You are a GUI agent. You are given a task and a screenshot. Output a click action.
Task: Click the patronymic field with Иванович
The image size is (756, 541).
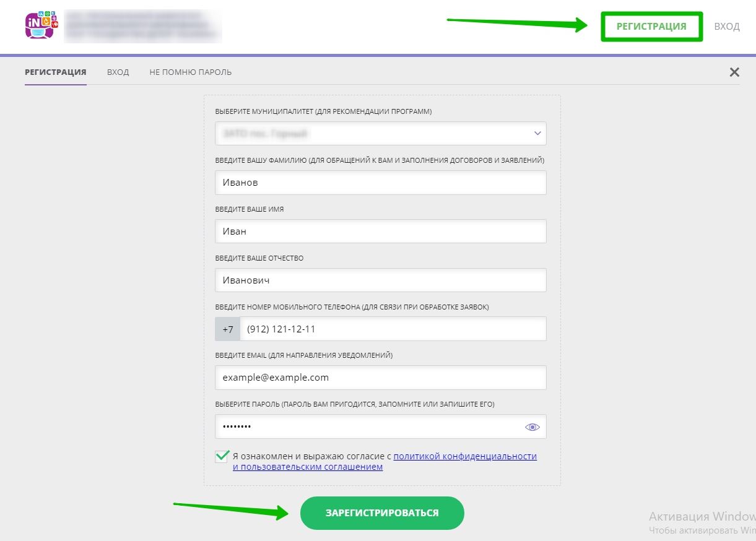[x=380, y=280]
